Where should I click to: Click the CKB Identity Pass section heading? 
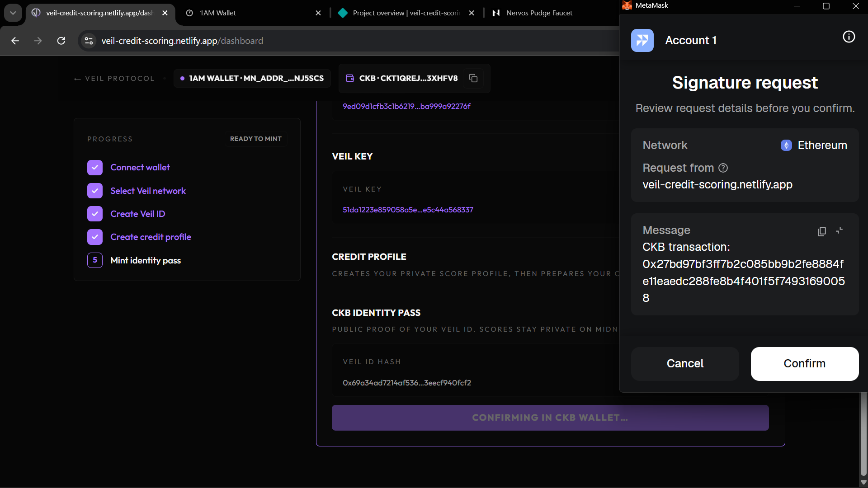[x=376, y=313]
